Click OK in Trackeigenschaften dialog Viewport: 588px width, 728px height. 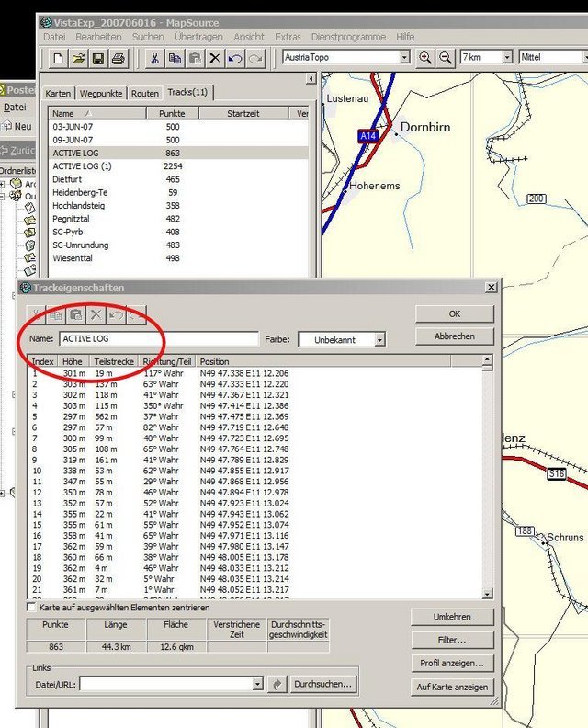click(455, 313)
